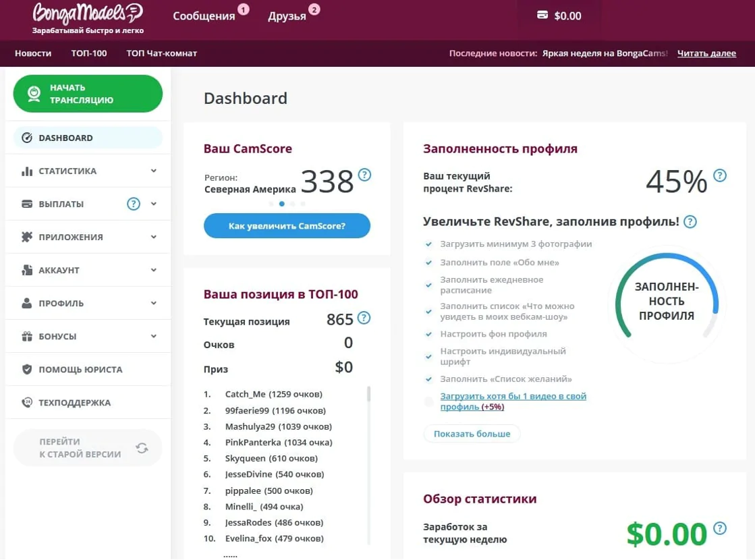Click Skyqueen (610 очков) in the list
This screenshot has width=755, height=560.
(x=271, y=458)
